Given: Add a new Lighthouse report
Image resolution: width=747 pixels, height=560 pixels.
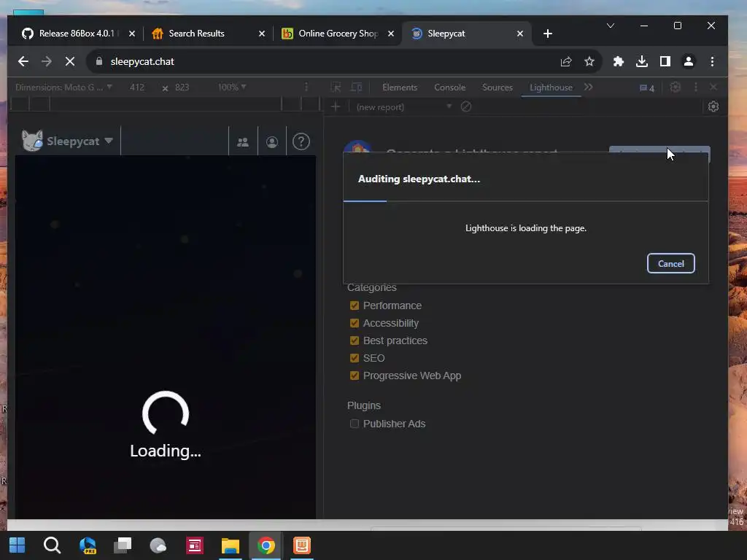Looking at the screenshot, I should [x=336, y=106].
